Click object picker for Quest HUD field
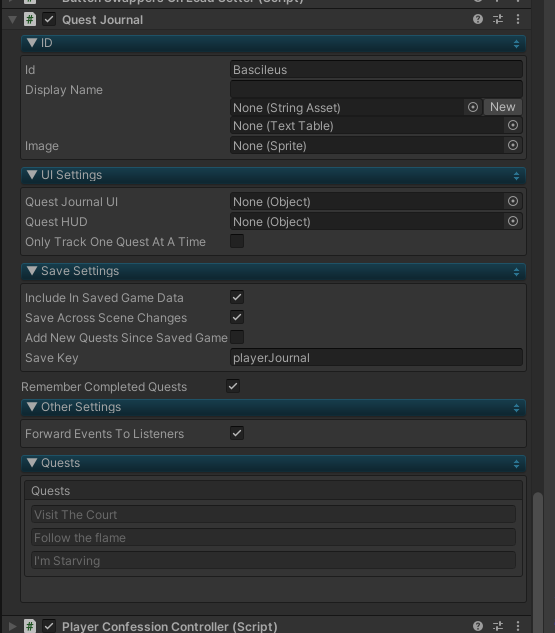The image size is (555, 633). pyautogui.click(x=513, y=221)
